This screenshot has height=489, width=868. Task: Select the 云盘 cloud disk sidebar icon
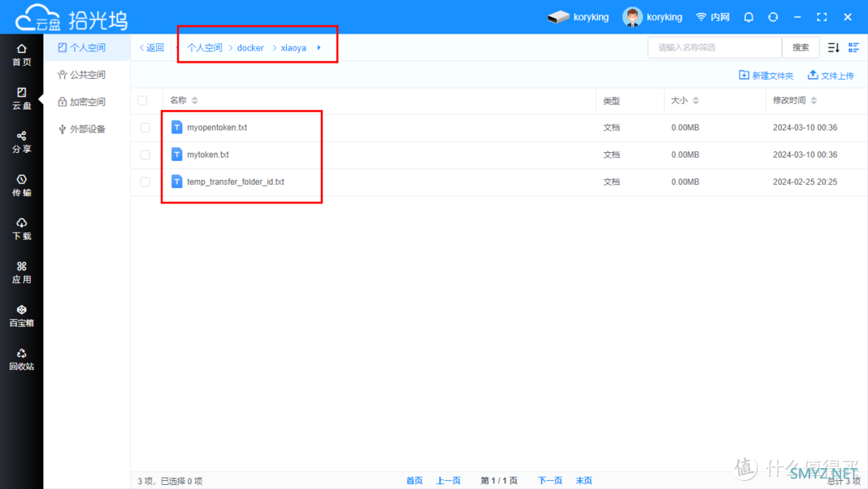pos(22,99)
